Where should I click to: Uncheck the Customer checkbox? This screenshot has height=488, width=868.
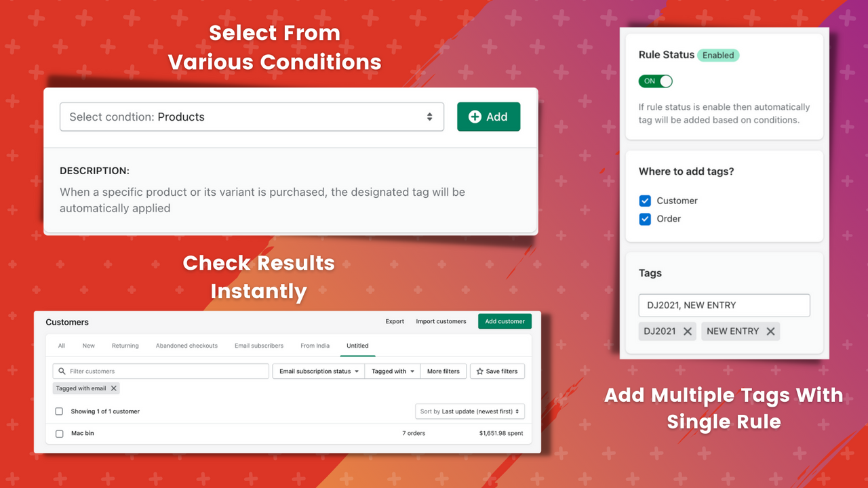pos(645,201)
